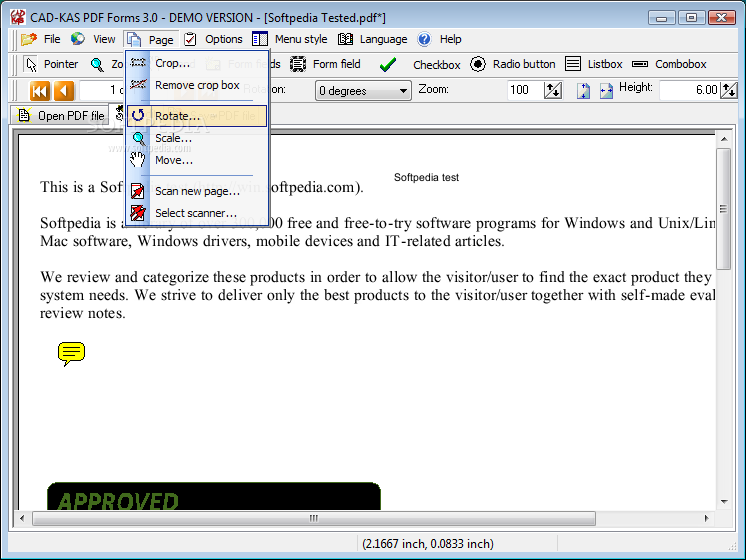
Task: Click the Combobox tool icon
Action: pos(640,64)
